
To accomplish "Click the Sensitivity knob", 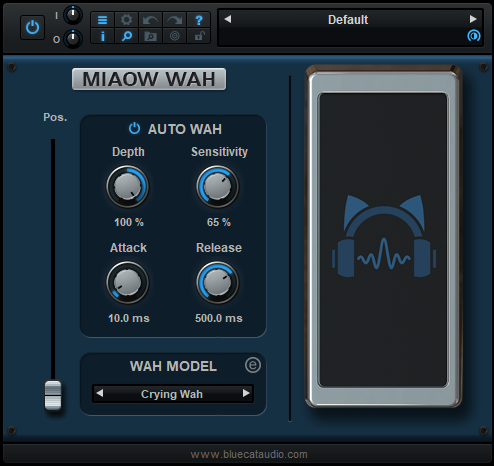I will point(217,187).
